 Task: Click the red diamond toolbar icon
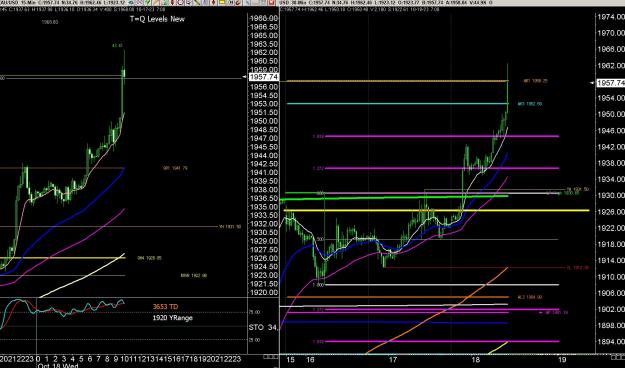[213, 2]
